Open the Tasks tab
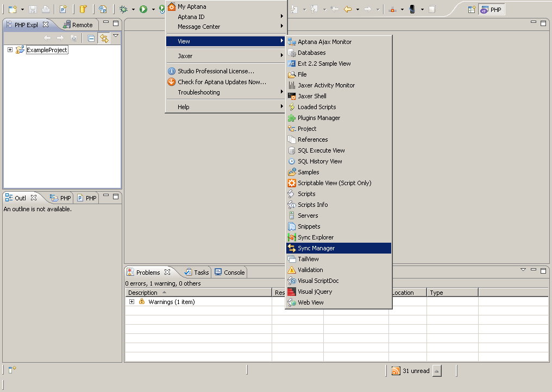Image resolution: width=552 pixels, height=392 pixels. tap(197, 273)
